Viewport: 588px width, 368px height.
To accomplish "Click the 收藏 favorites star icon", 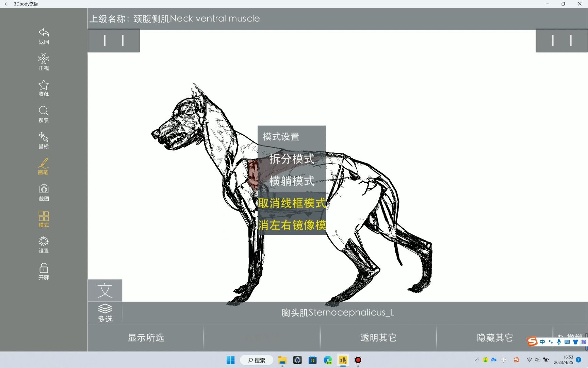I will click(44, 88).
